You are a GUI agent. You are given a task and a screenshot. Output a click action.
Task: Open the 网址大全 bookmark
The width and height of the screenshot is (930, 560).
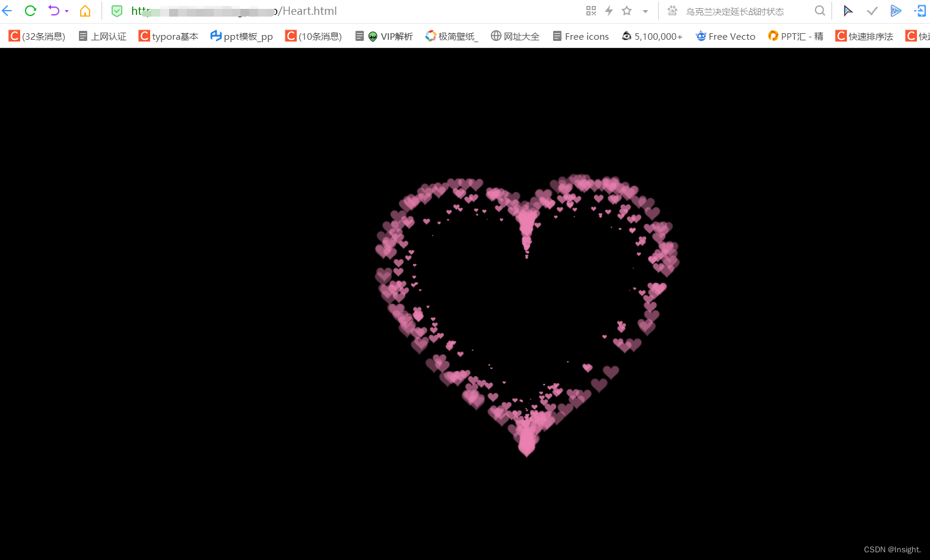pos(515,36)
